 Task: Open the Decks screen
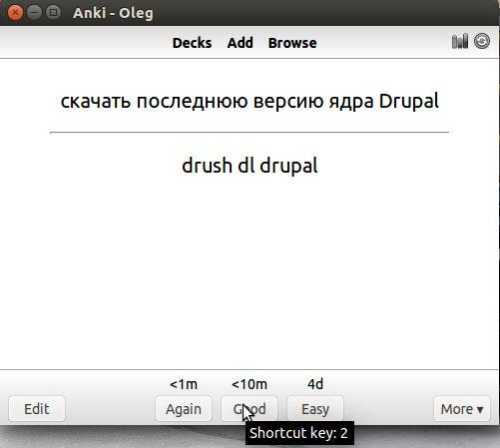tap(192, 43)
